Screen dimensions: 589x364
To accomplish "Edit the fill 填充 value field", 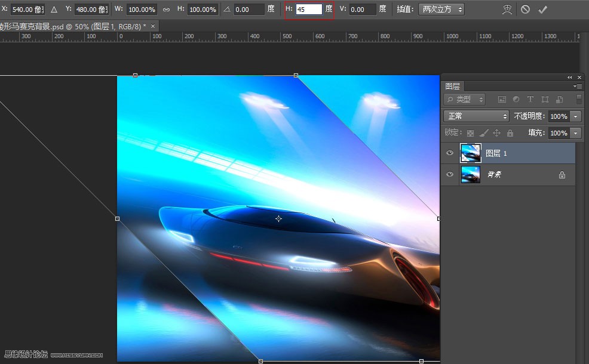I will (x=559, y=133).
